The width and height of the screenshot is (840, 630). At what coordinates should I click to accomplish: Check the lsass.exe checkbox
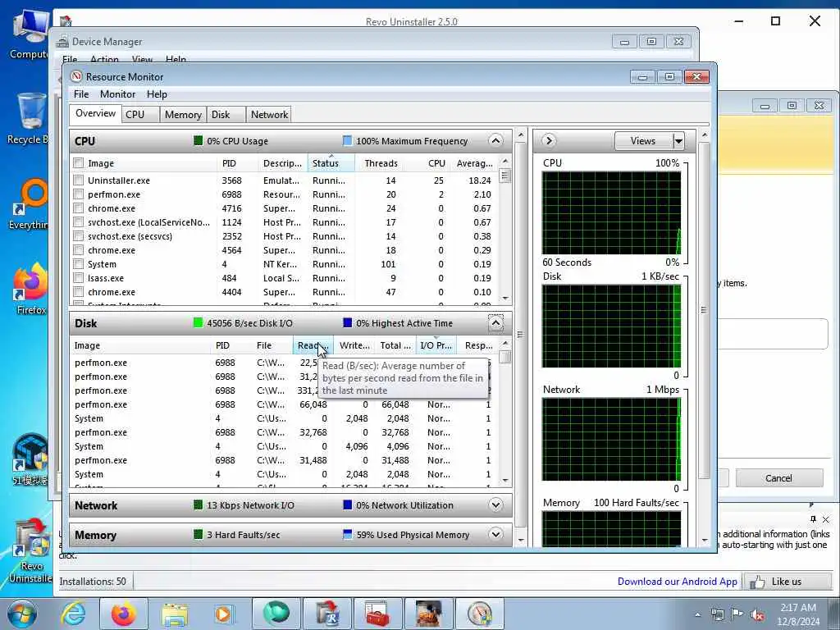(x=79, y=278)
